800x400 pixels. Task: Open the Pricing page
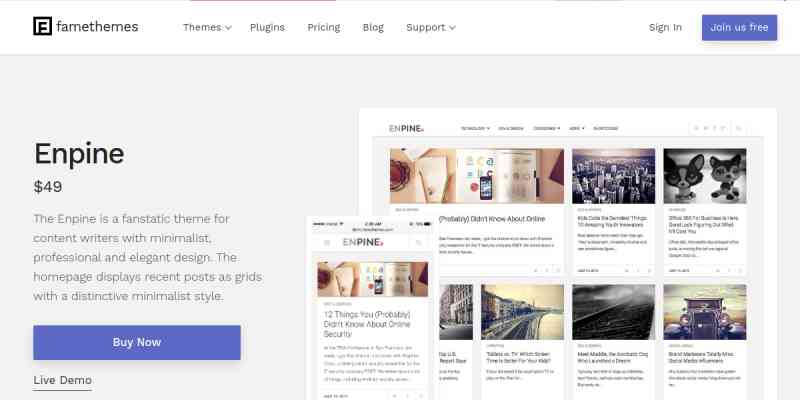(323, 27)
